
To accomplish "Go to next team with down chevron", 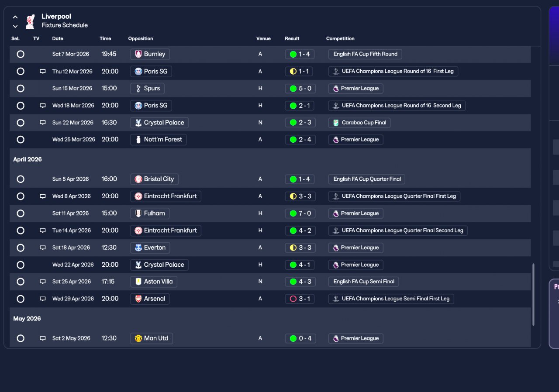I will click(x=15, y=26).
